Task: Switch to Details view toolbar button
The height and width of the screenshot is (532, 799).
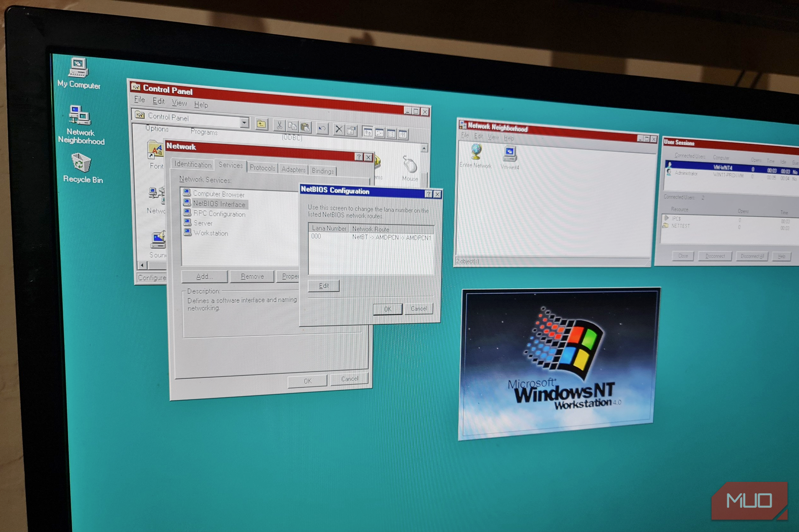Action: point(402,134)
